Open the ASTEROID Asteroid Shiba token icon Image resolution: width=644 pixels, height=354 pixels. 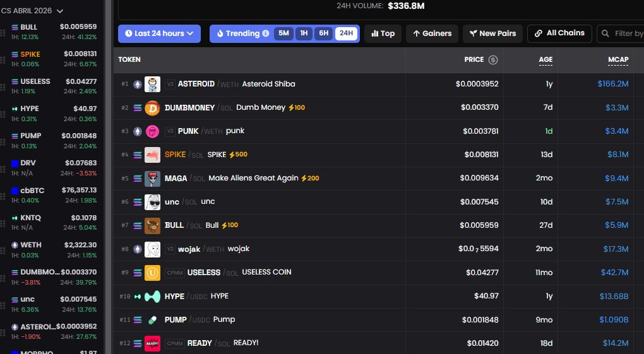point(152,84)
